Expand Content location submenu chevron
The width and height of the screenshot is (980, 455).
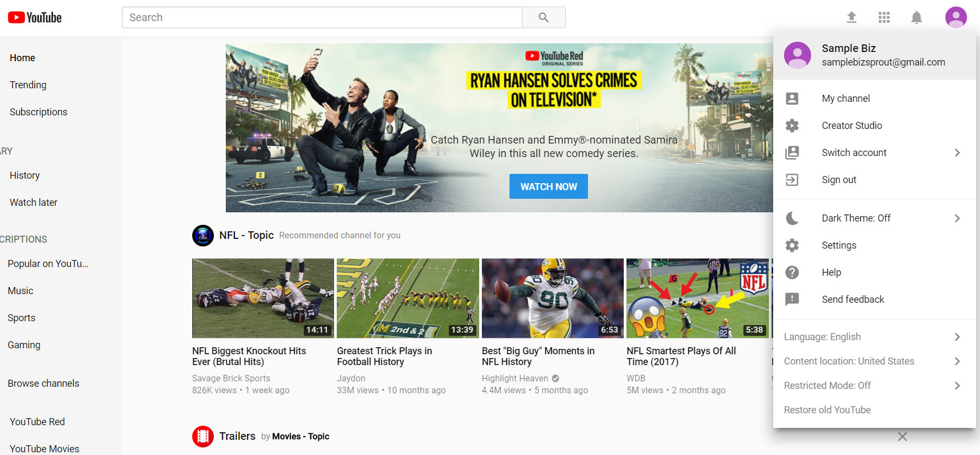point(957,361)
